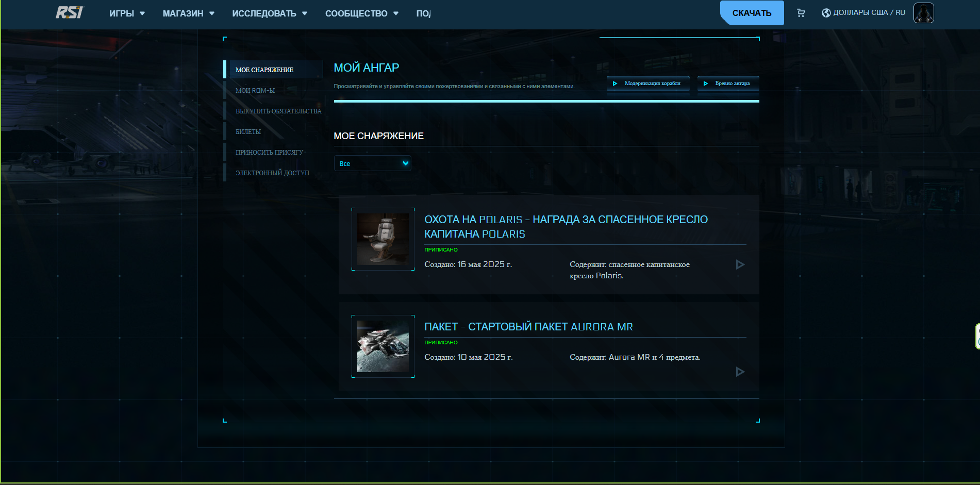This screenshot has width=980, height=485.
Task: Open the МАГАЗИН dropdown menu
Action: tap(189, 13)
